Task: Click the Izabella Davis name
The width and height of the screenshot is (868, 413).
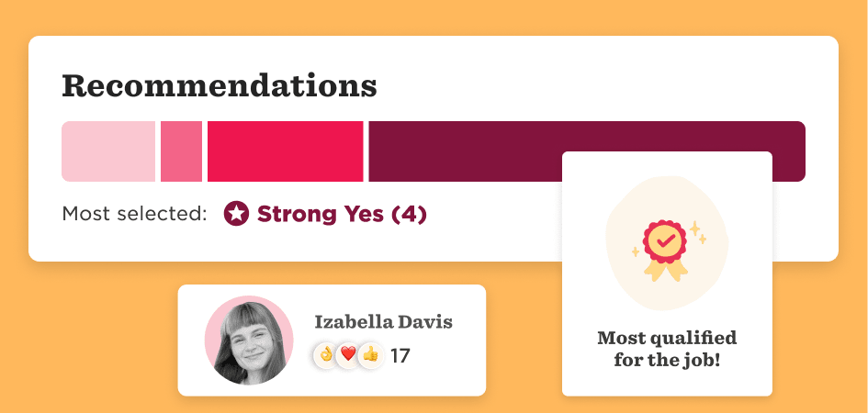Action: pyautogui.click(x=384, y=322)
